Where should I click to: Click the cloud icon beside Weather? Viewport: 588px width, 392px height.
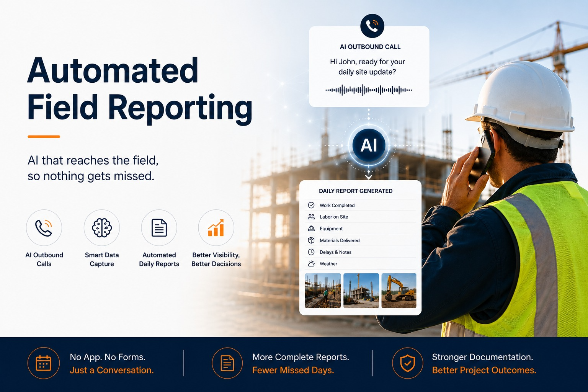pos(311,264)
